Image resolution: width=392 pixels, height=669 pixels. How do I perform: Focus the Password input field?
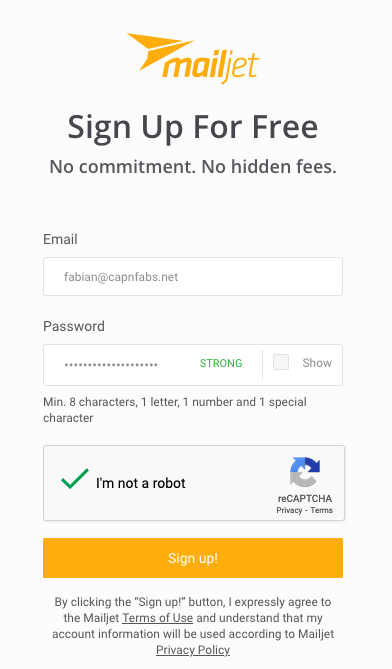(x=153, y=365)
